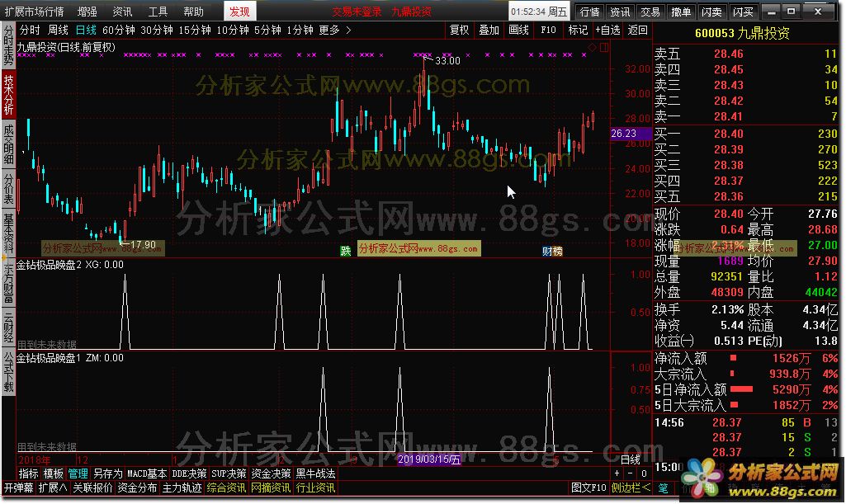This screenshot has height=504, width=846.
Task: Toggle 开弹幕 in status bar
Action: [x=18, y=488]
